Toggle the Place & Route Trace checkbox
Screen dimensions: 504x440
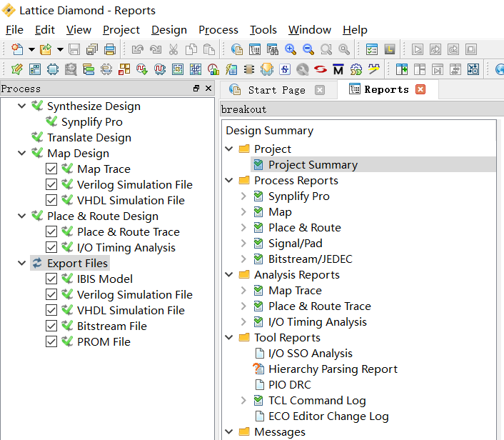(51, 231)
